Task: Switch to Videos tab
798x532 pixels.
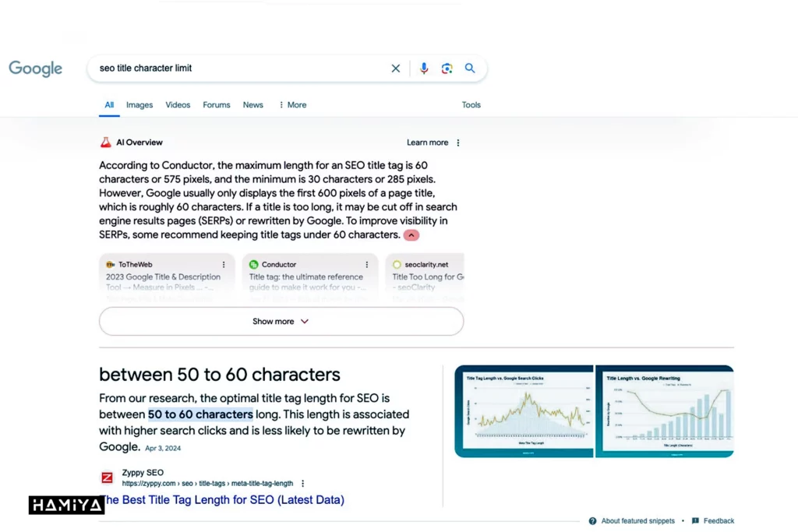Action: (x=178, y=105)
